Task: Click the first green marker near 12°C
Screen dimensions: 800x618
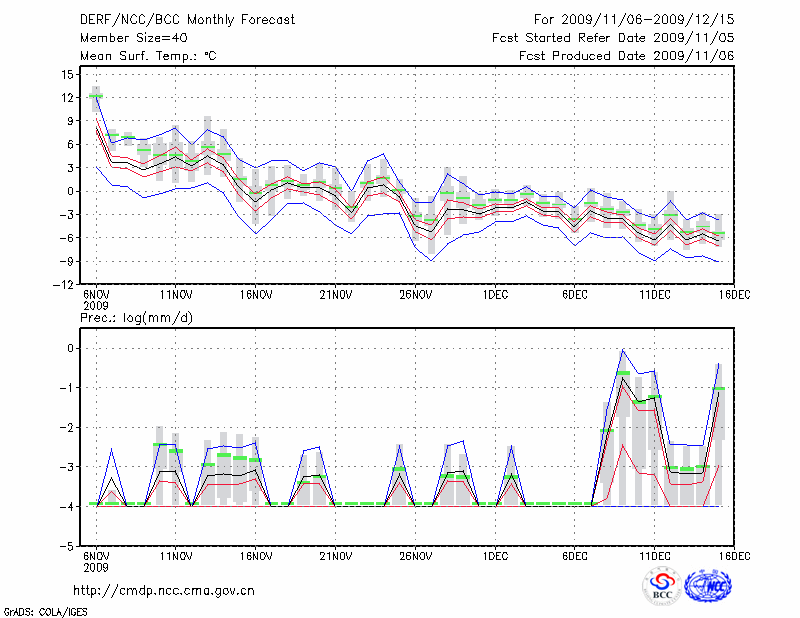Action: pyautogui.click(x=96, y=96)
